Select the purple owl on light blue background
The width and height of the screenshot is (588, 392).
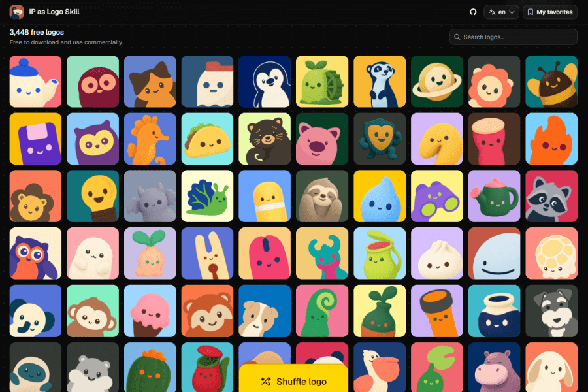93,139
